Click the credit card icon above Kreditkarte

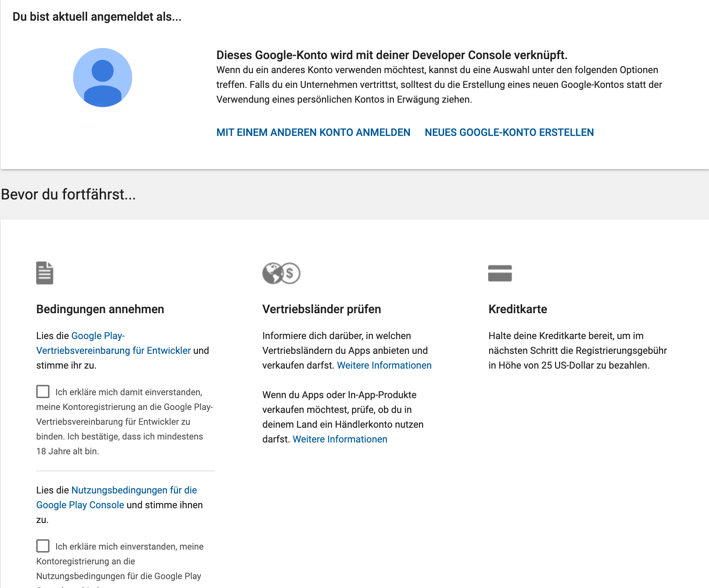click(x=500, y=273)
